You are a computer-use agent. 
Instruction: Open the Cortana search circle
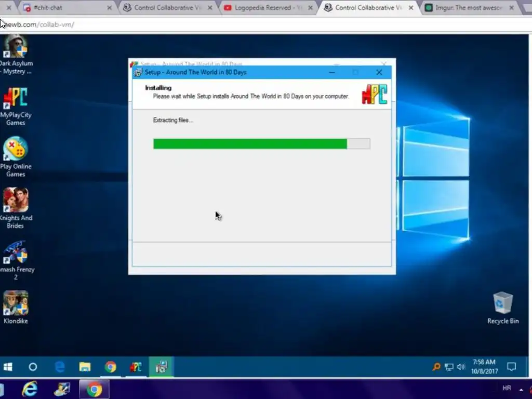pyautogui.click(x=33, y=367)
